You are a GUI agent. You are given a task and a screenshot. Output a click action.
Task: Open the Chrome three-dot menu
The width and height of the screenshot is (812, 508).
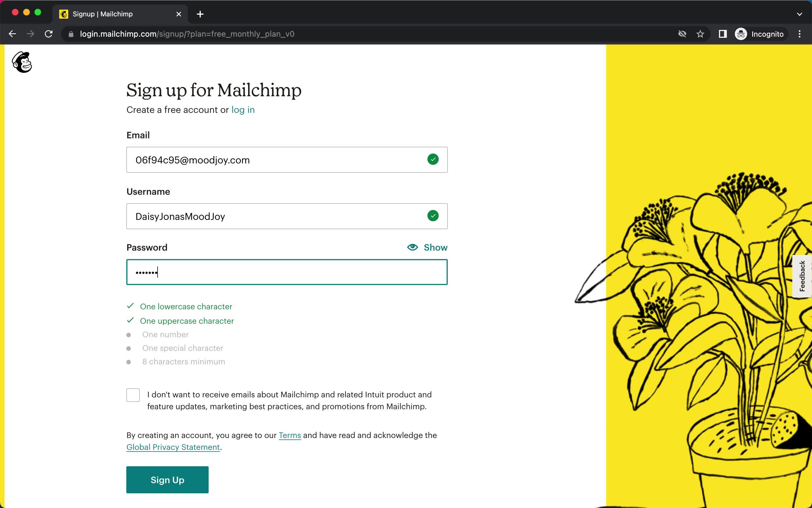800,34
